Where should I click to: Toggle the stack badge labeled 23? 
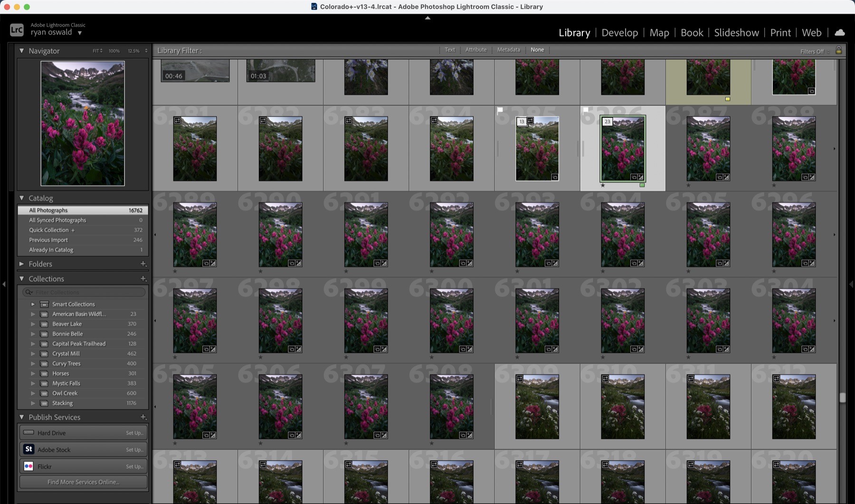pyautogui.click(x=607, y=122)
